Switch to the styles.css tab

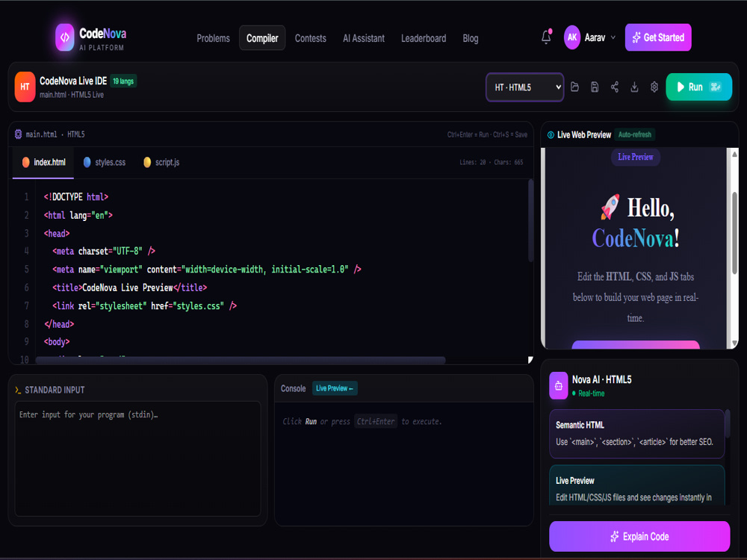click(105, 162)
